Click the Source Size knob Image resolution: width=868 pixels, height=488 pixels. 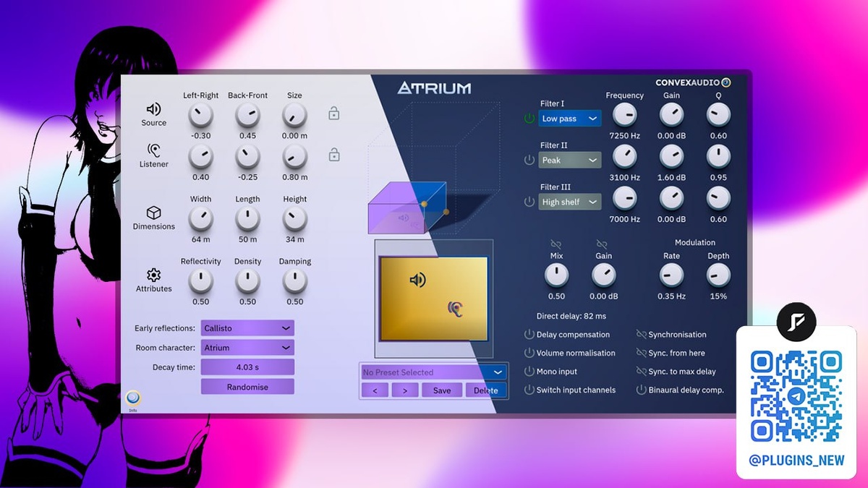[294, 114]
